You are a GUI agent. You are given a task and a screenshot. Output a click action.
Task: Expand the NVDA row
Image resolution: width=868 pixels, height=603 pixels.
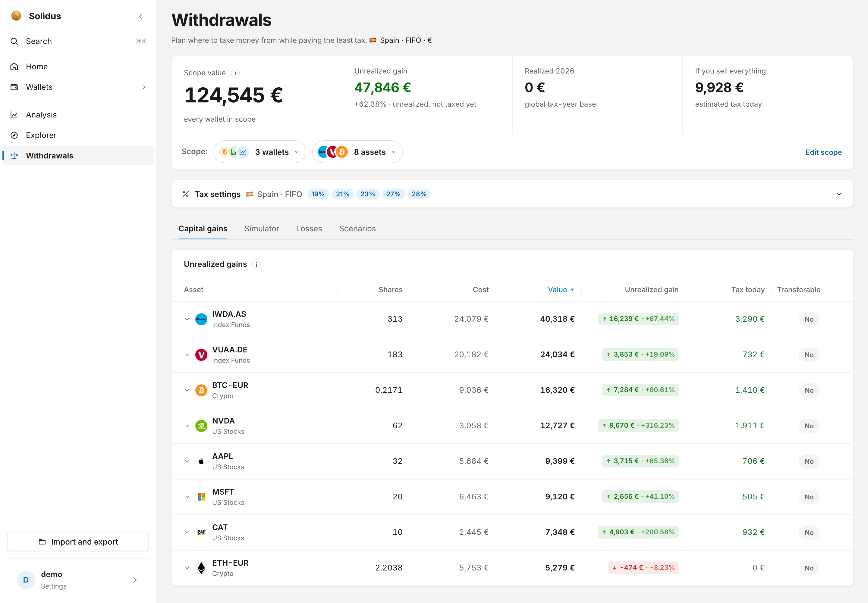(187, 426)
